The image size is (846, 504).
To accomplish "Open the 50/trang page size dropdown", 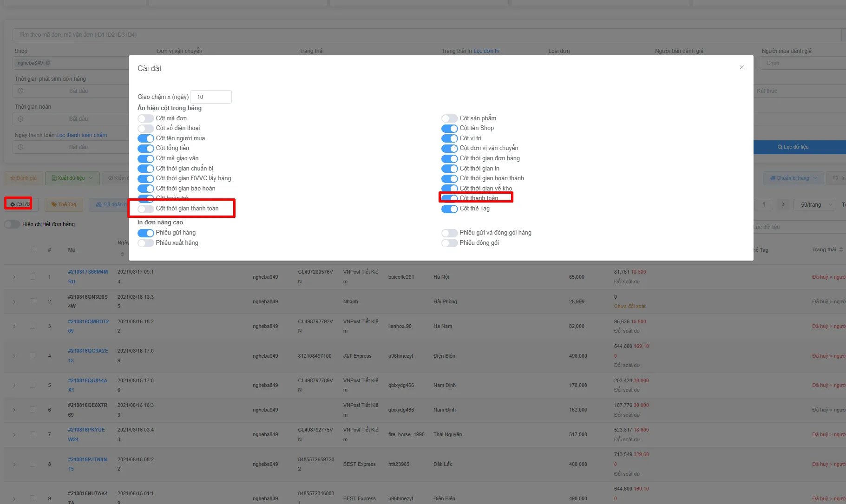I will coord(814,204).
